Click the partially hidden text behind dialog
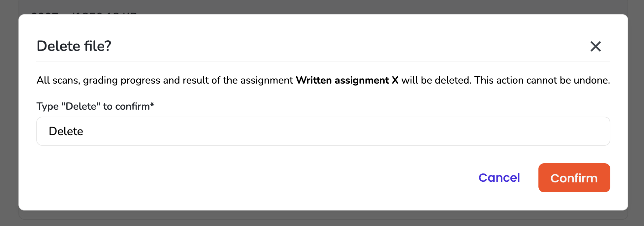 click(x=84, y=13)
